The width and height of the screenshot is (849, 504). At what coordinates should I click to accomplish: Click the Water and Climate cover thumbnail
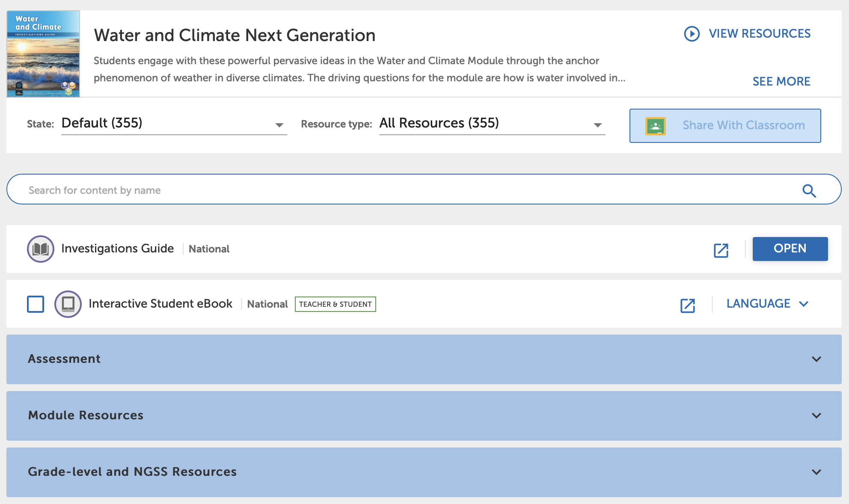43,54
